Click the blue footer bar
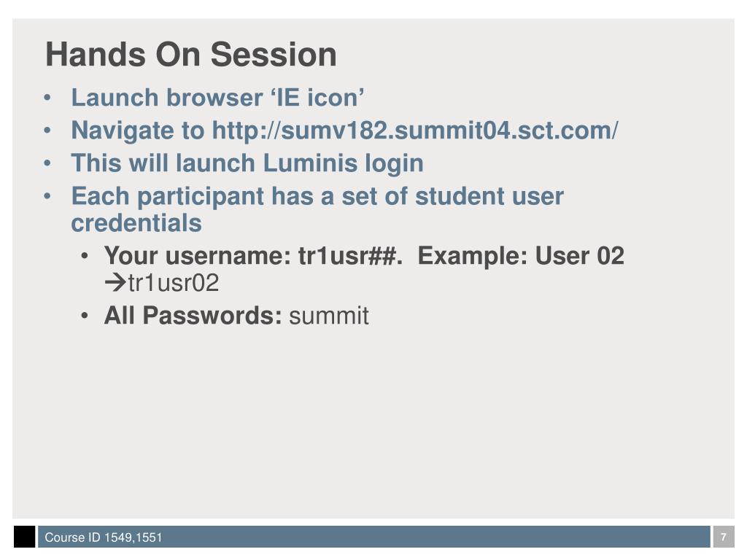 point(374,537)
